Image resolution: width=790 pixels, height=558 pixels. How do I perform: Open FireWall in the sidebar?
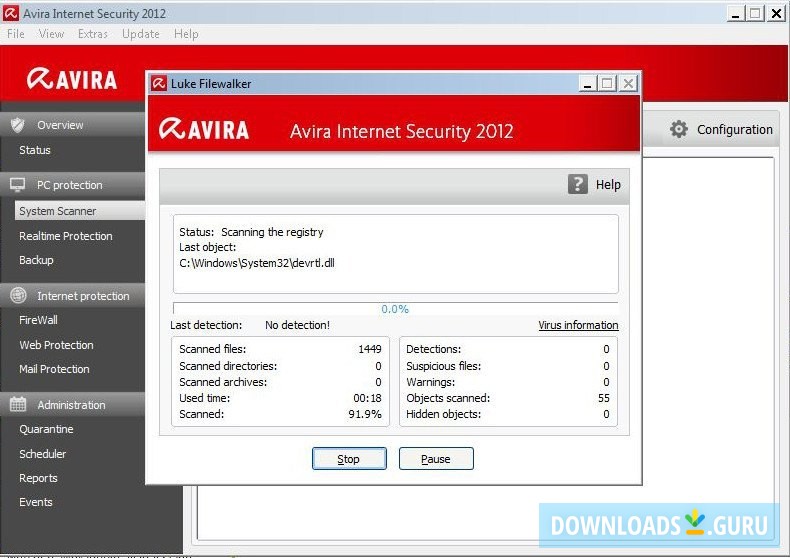[x=38, y=320]
